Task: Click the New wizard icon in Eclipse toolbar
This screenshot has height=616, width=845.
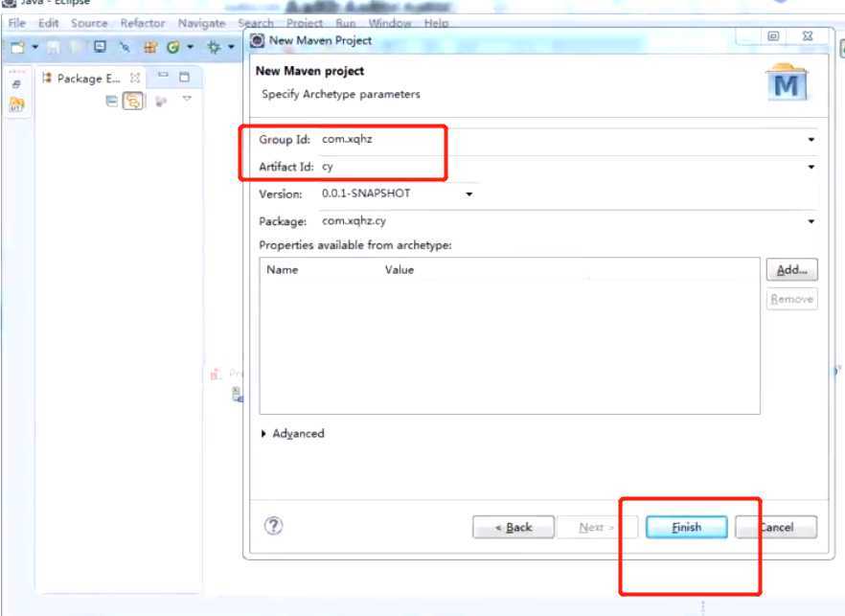Action: 18,48
